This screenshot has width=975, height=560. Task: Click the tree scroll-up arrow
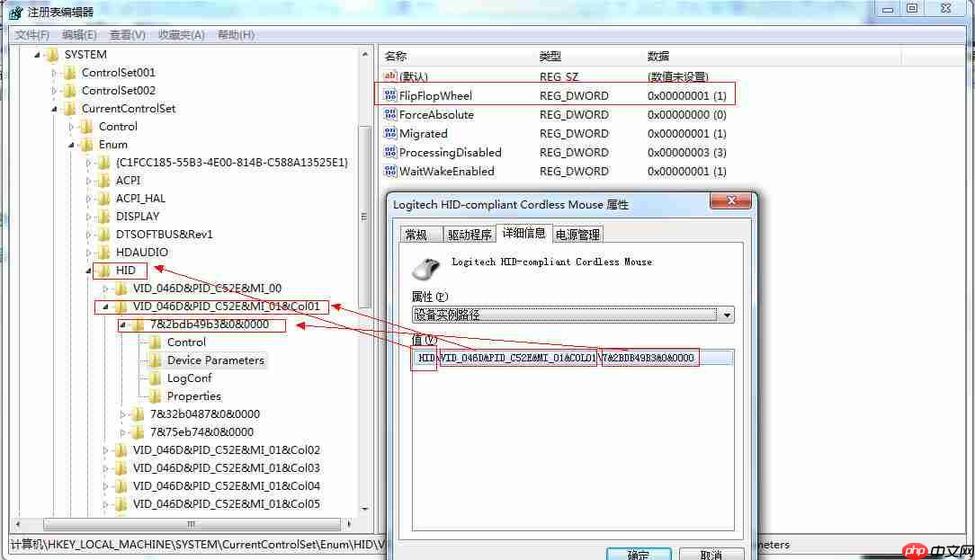click(365, 55)
